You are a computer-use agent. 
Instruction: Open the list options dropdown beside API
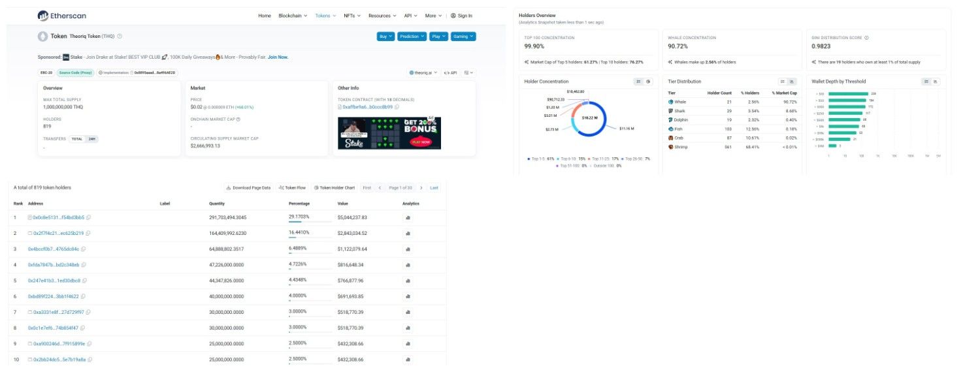pos(469,72)
